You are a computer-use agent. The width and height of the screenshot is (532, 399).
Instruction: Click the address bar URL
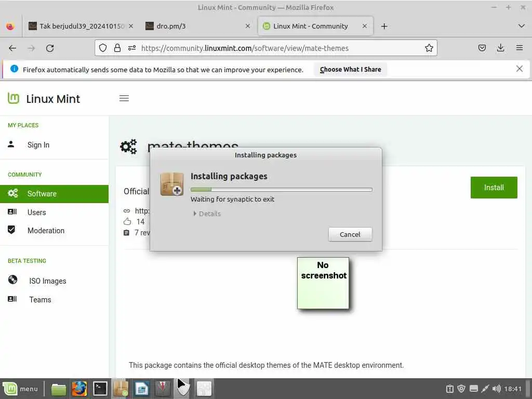[x=245, y=48]
